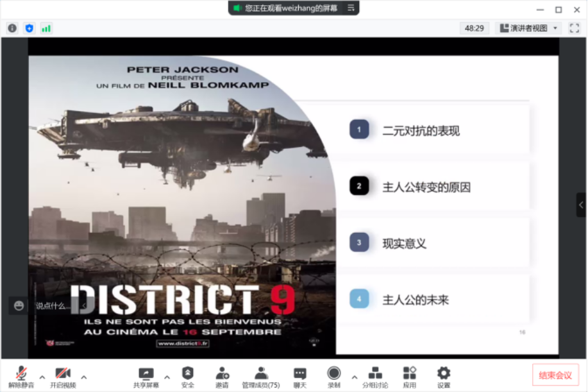Open the chat panel

(299, 377)
